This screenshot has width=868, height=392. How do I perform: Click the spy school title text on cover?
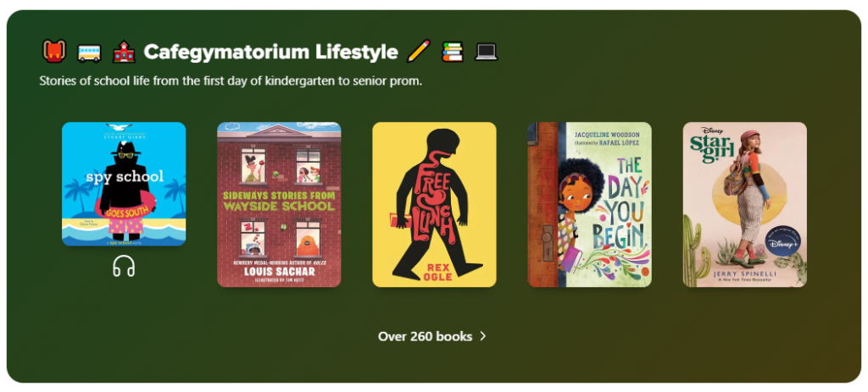point(125,176)
